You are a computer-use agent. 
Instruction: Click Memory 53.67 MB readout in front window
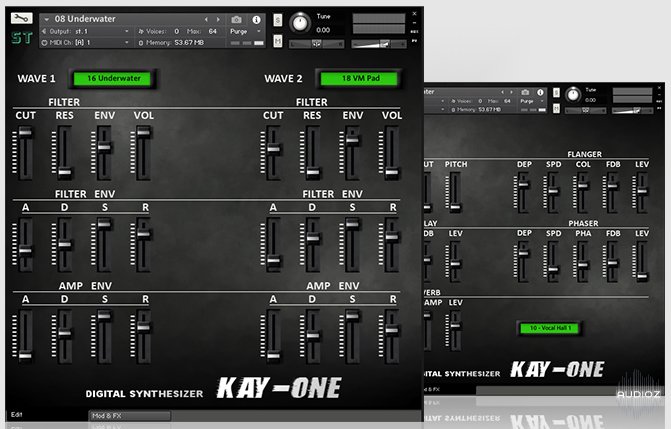point(189,43)
